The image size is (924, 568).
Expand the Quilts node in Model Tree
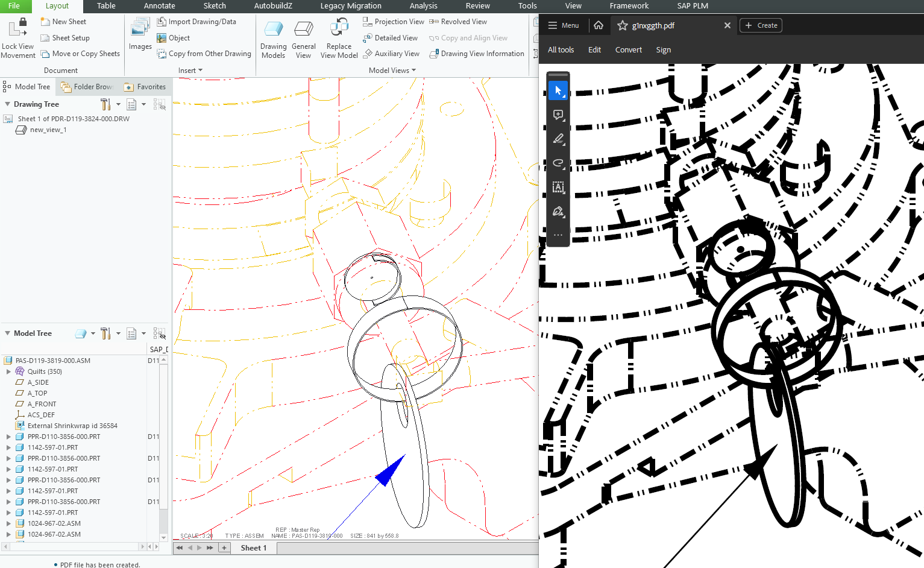8,371
